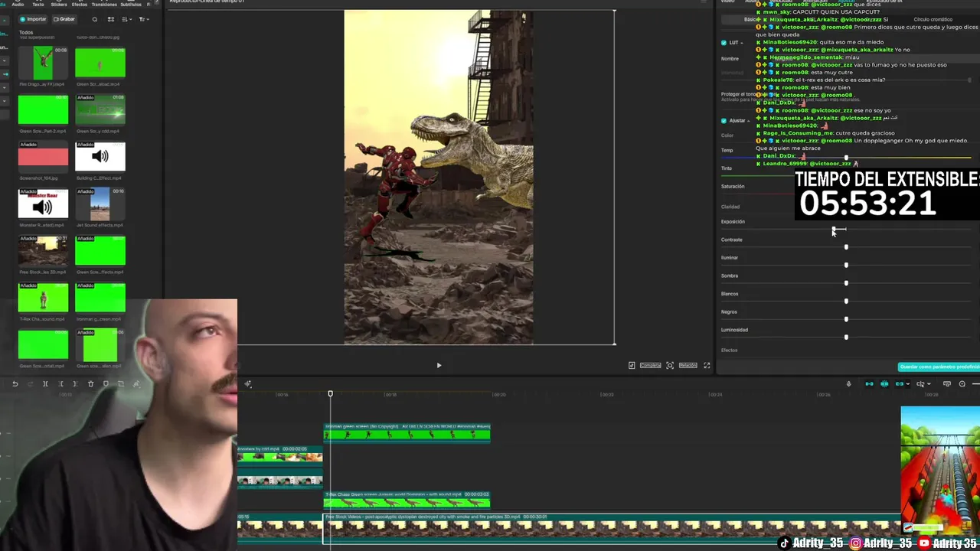
Task: Open the Texto tab
Action: tap(38, 4)
